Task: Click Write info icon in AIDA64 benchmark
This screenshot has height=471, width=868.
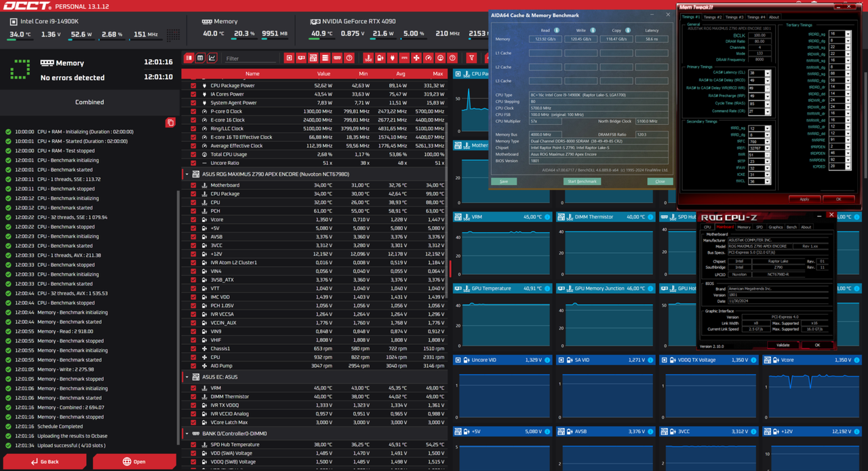Action: pos(592,30)
